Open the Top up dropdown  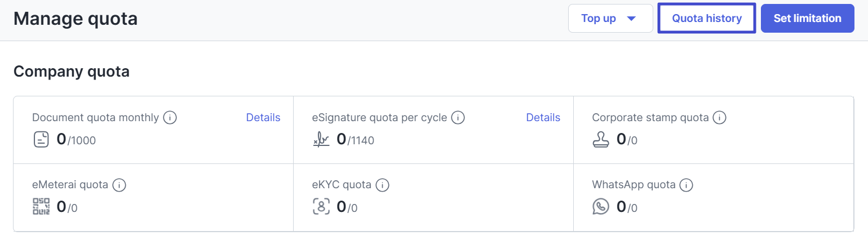tap(610, 19)
